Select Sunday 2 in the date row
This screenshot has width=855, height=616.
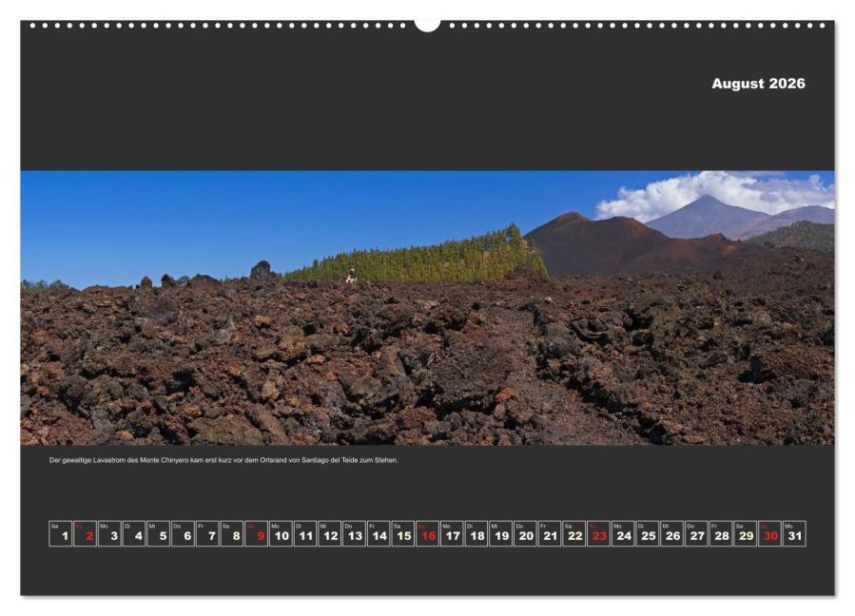pyautogui.click(x=85, y=533)
